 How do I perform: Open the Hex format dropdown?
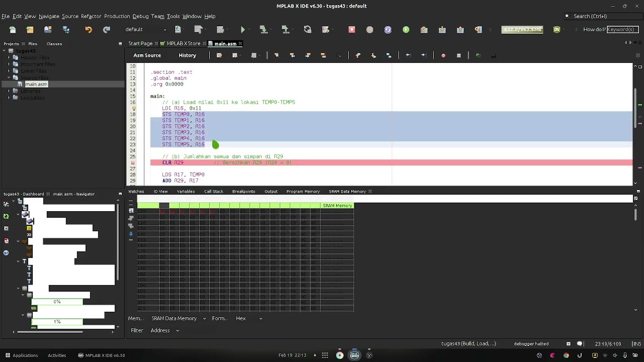[x=249, y=318]
